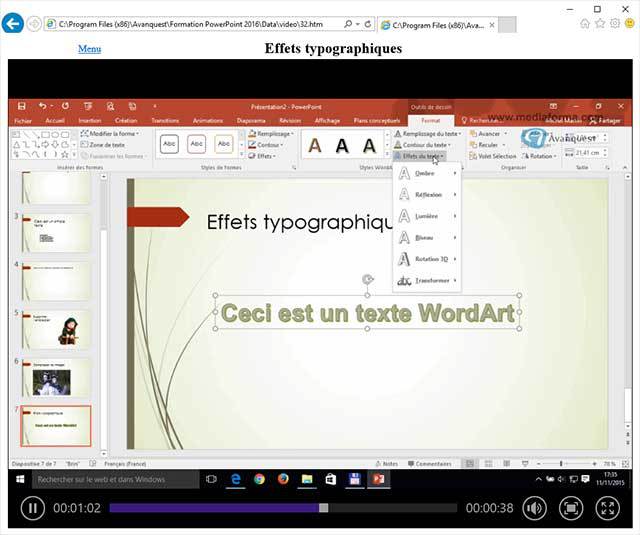Pause the video playback
The height and width of the screenshot is (535, 640).
(x=32, y=508)
